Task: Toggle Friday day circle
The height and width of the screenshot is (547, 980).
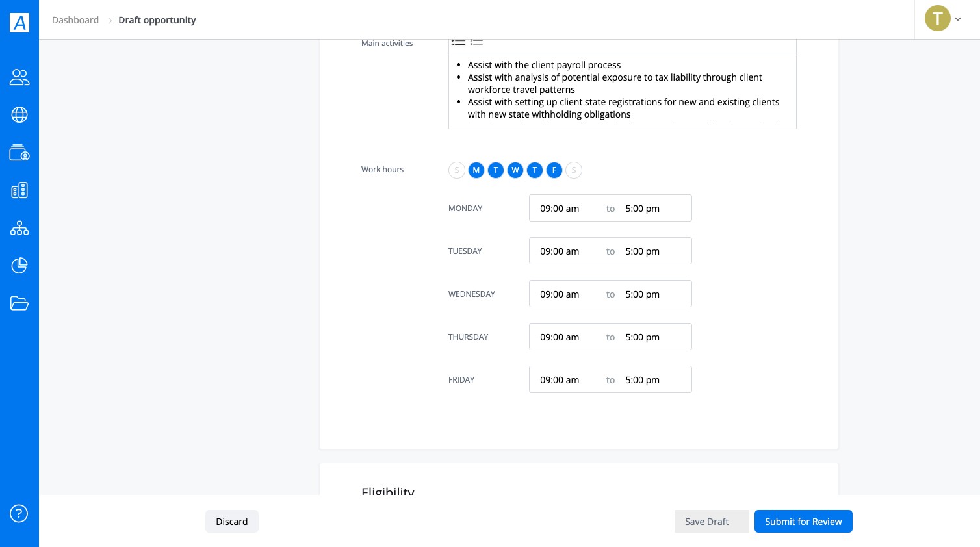Action: tap(554, 170)
